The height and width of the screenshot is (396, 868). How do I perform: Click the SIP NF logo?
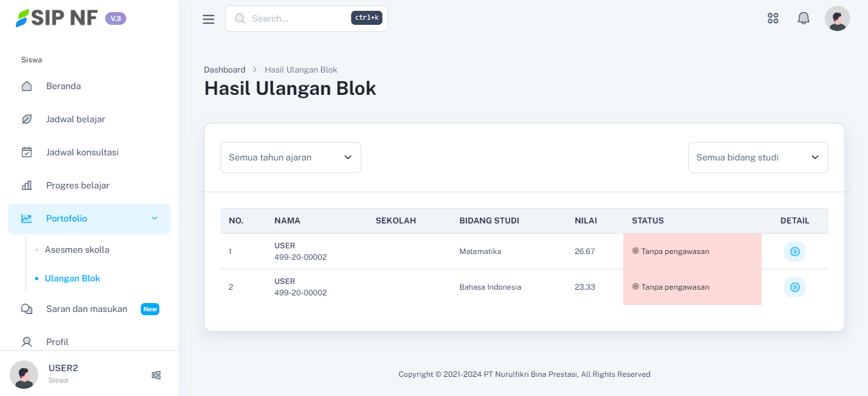tap(57, 18)
